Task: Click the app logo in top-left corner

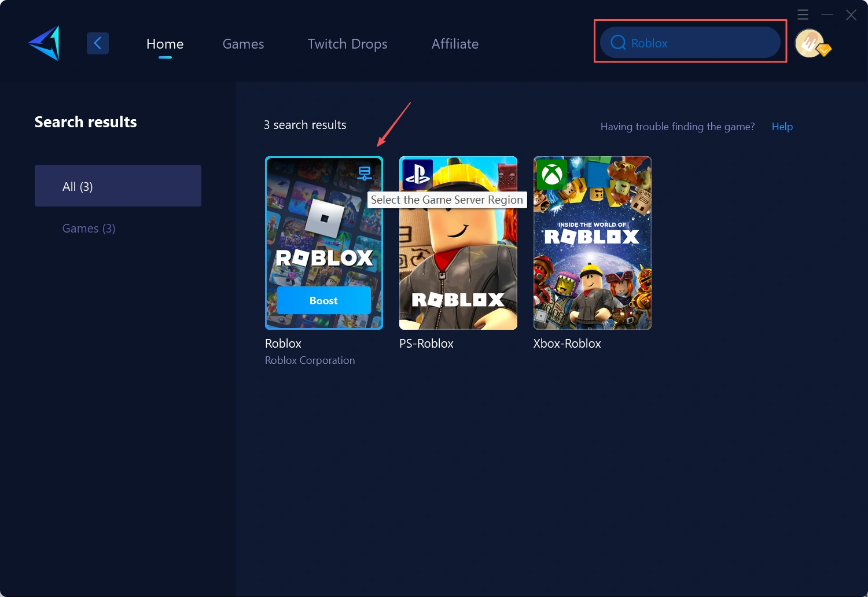Action: 43,43
